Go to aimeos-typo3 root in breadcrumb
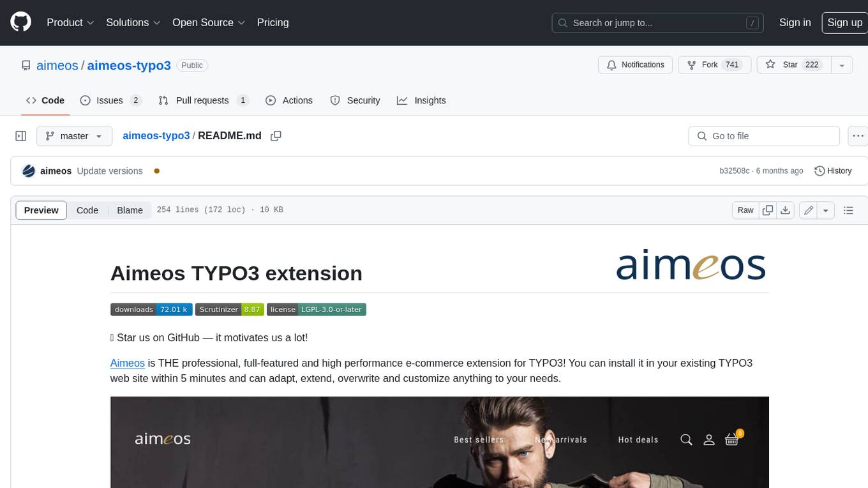The height and width of the screenshot is (488, 868). pos(156,135)
